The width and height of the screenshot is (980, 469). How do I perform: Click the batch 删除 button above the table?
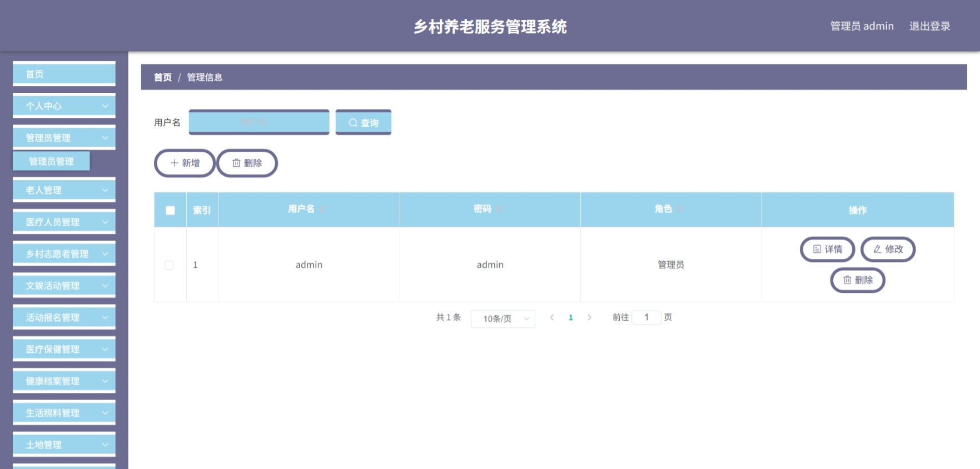[247, 163]
